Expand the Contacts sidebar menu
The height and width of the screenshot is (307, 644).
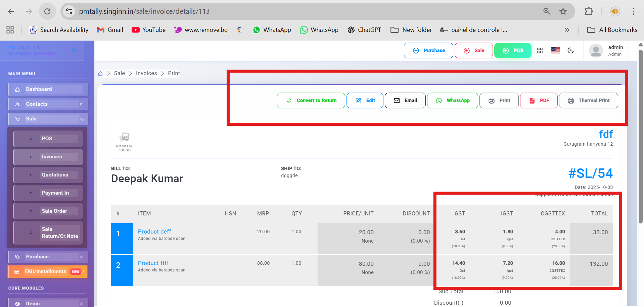[x=48, y=104]
